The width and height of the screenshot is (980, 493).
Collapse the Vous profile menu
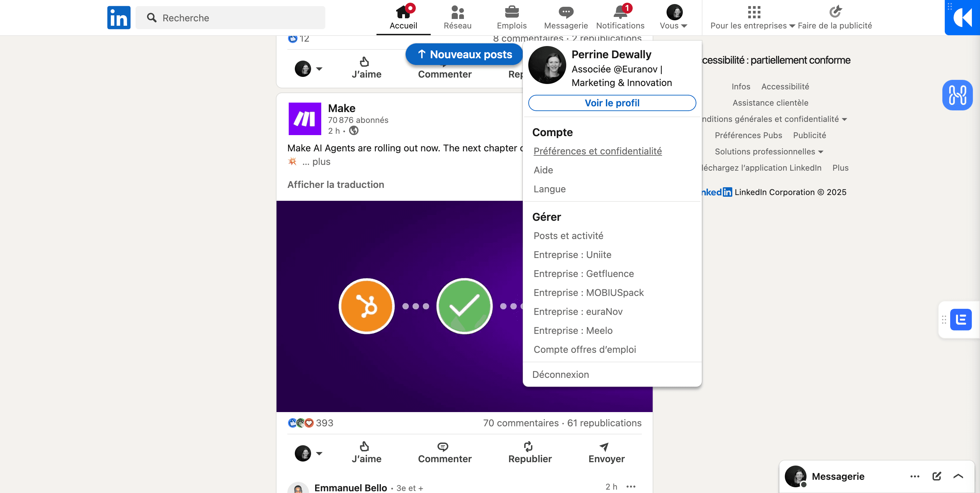coord(674,18)
